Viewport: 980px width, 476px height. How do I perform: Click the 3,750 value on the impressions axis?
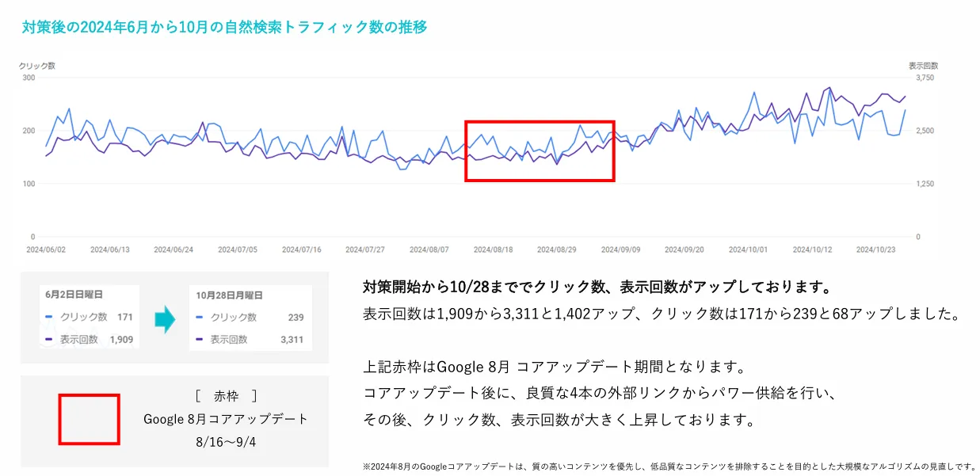(924, 78)
